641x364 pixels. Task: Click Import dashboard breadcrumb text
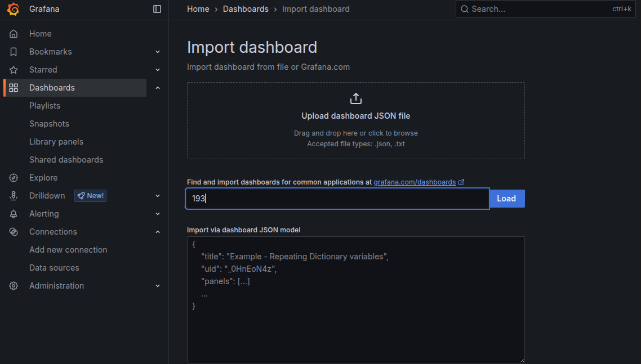point(315,9)
